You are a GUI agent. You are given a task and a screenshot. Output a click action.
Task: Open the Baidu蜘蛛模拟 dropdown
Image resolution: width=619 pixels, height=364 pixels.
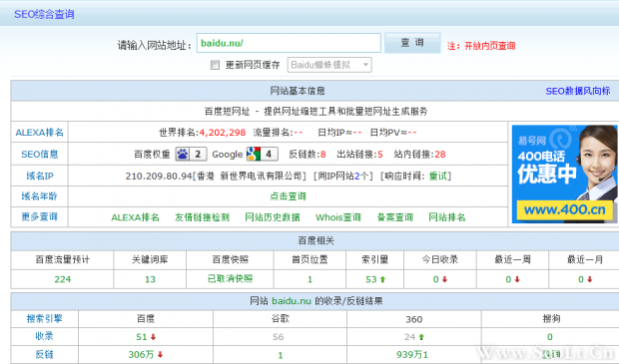329,65
